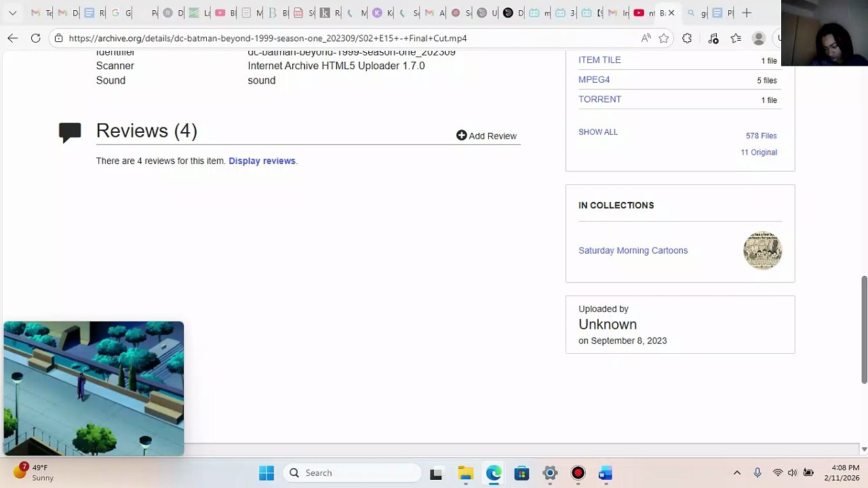Open the Windows Start menu

(x=267, y=473)
